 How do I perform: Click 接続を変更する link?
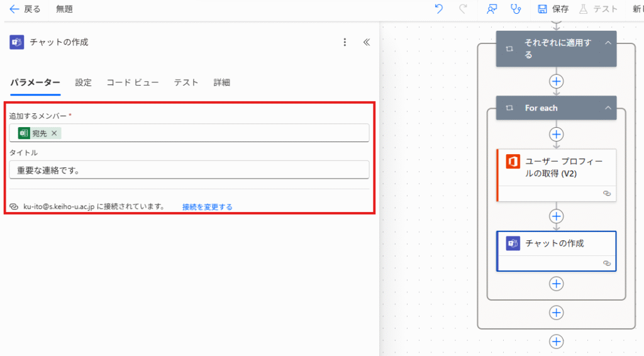(207, 207)
